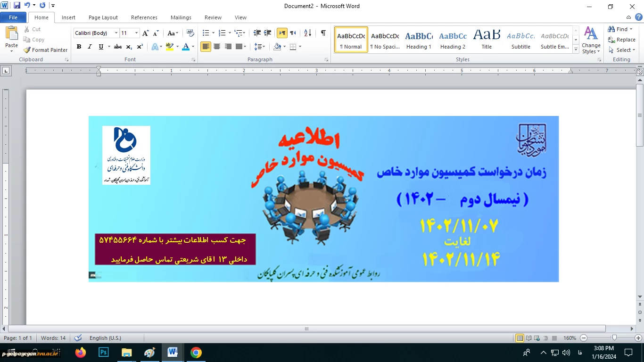Viewport: 644px width, 362px height.
Task: Toggle right-to-left text direction
Action: pyautogui.click(x=293, y=33)
